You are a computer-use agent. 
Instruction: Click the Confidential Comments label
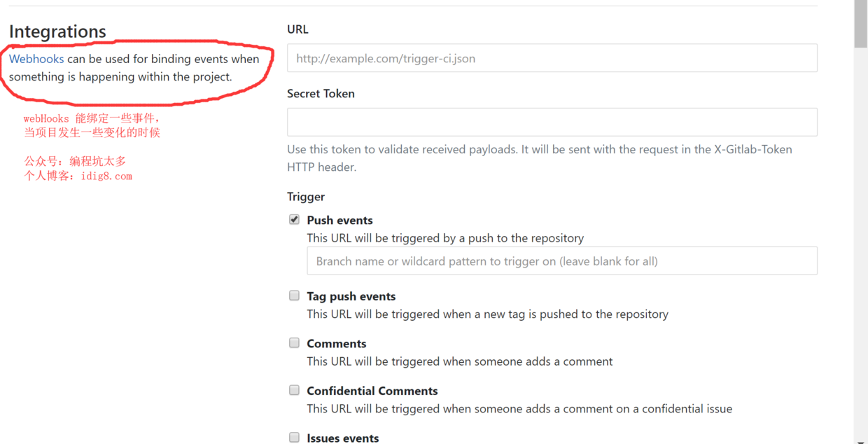(372, 391)
